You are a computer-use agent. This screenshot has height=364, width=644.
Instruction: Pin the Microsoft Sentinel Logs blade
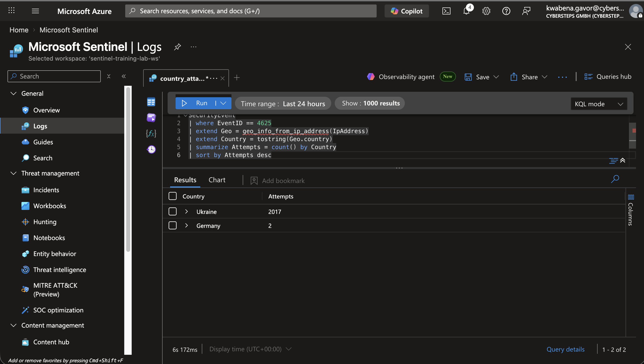177,47
